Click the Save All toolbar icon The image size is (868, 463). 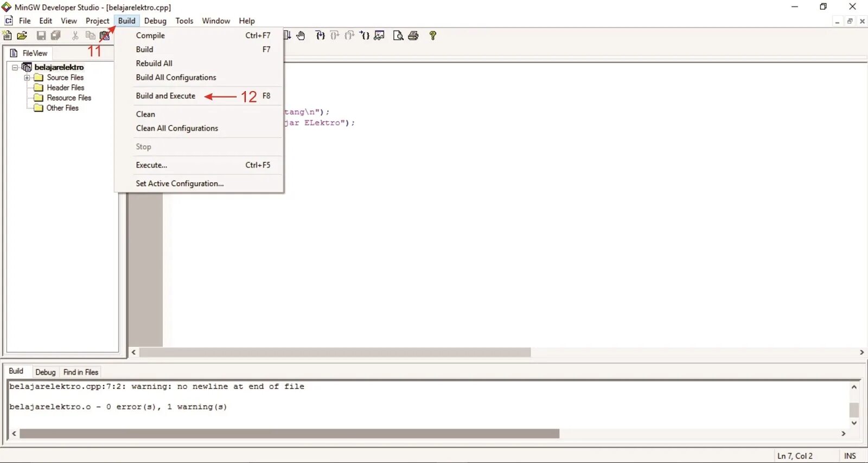[56, 35]
